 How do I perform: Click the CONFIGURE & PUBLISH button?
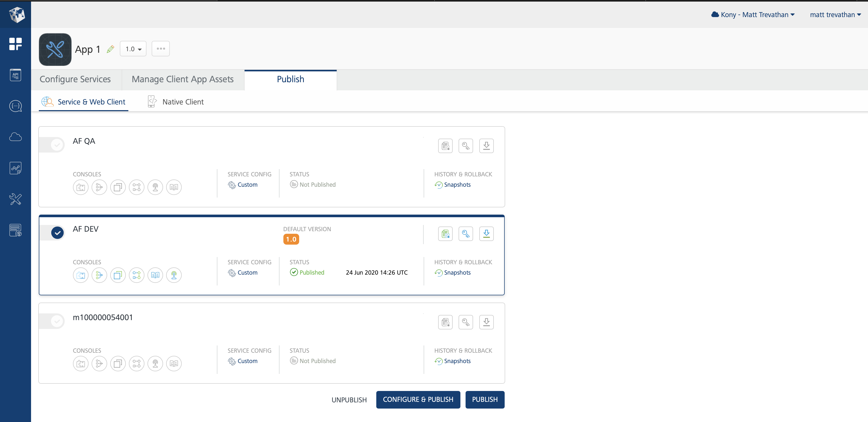[x=418, y=400]
